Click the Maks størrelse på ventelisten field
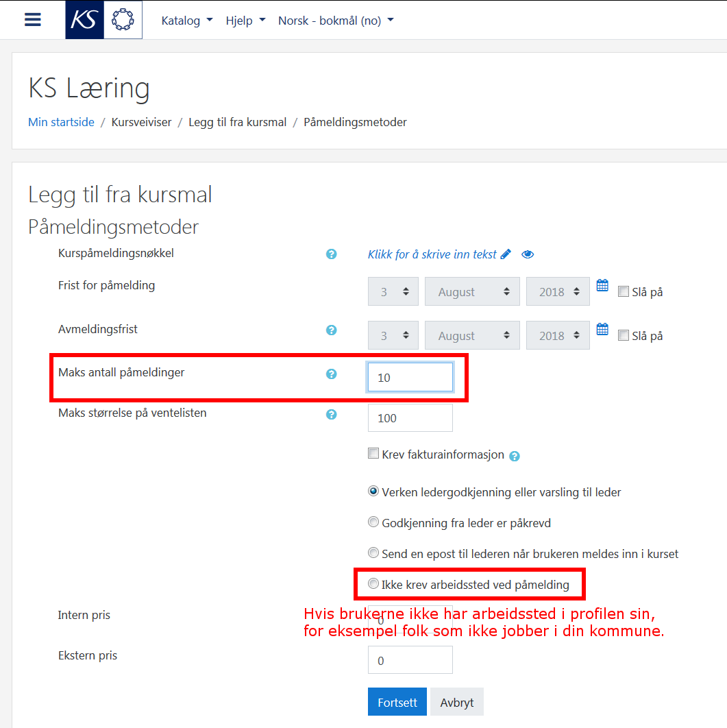 point(410,418)
